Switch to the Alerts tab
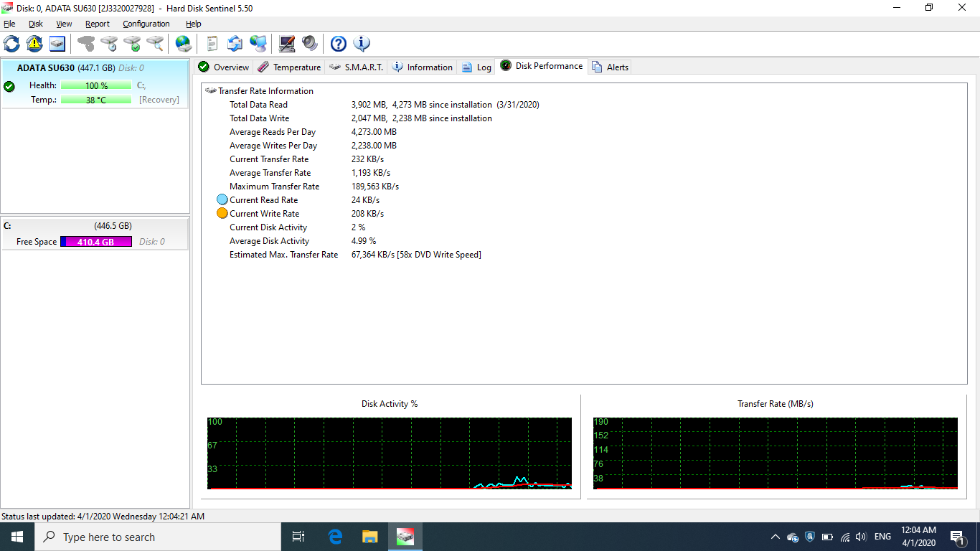The width and height of the screenshot is (980, 551). click(x=610, y=67)
